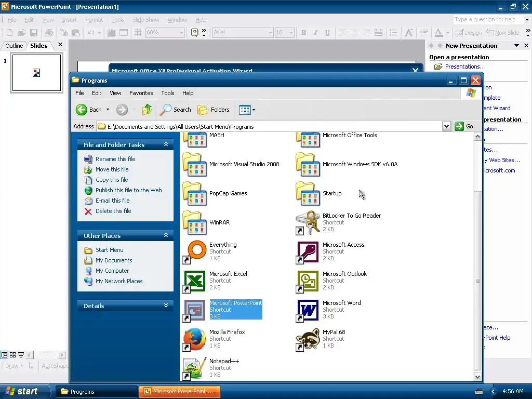This screenshot has height=399, width=532.
Task: Open the New Presentation task pane dropdown
Action: pos(516,46)
